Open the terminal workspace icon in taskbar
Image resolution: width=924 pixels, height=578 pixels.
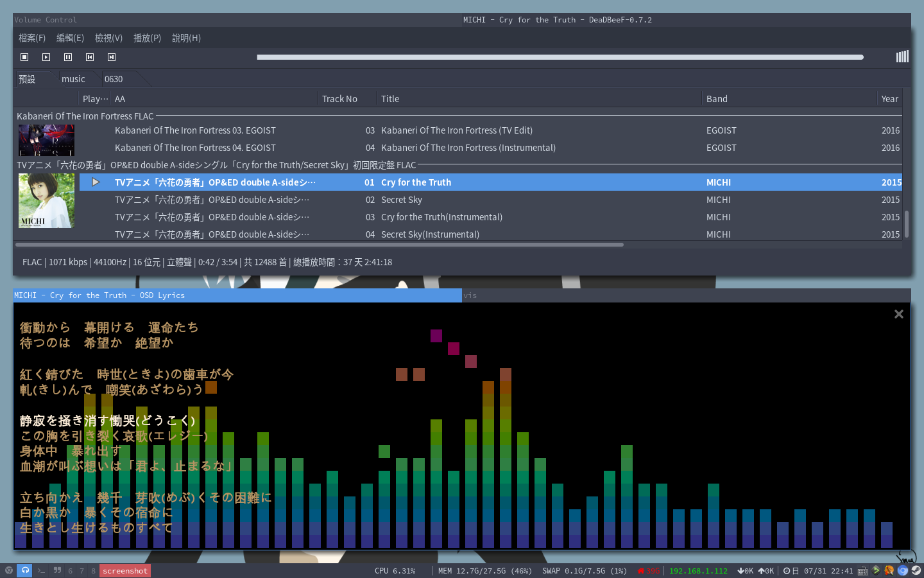(41, 570)
